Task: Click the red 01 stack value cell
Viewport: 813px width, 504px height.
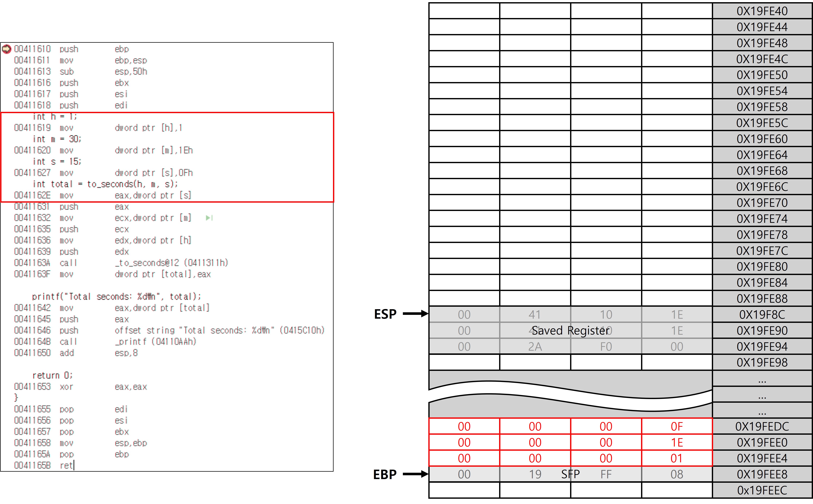Action: click(677, 458)
